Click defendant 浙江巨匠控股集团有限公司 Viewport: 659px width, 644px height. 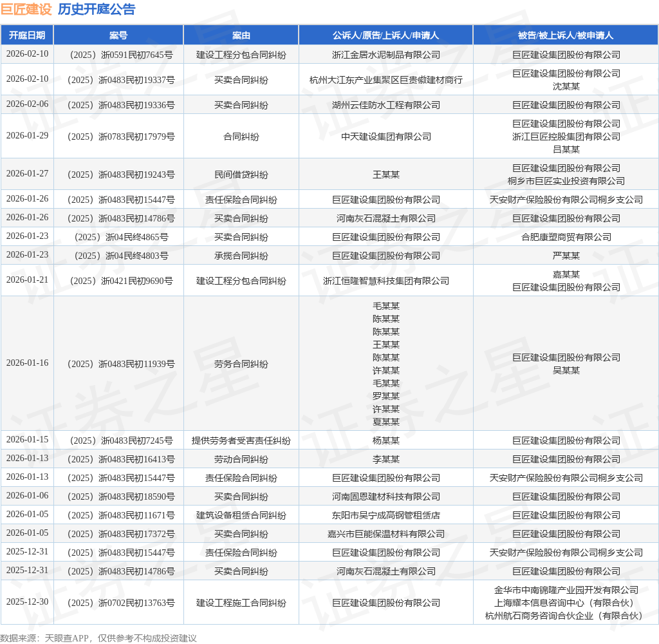[x=566, y=137]
